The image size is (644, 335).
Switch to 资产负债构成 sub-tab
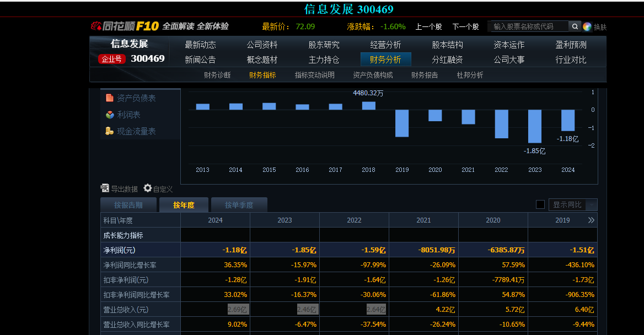pyautogui.click(x=373, y=75)
